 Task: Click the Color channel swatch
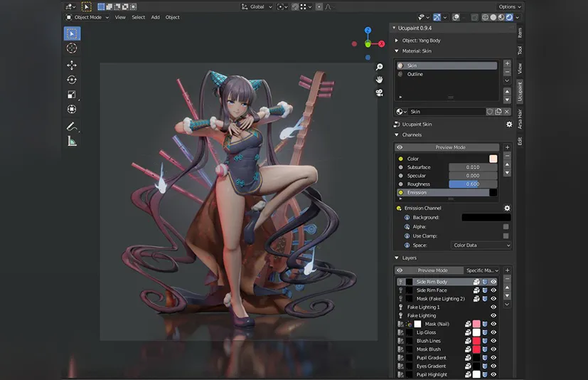point(493,159)
